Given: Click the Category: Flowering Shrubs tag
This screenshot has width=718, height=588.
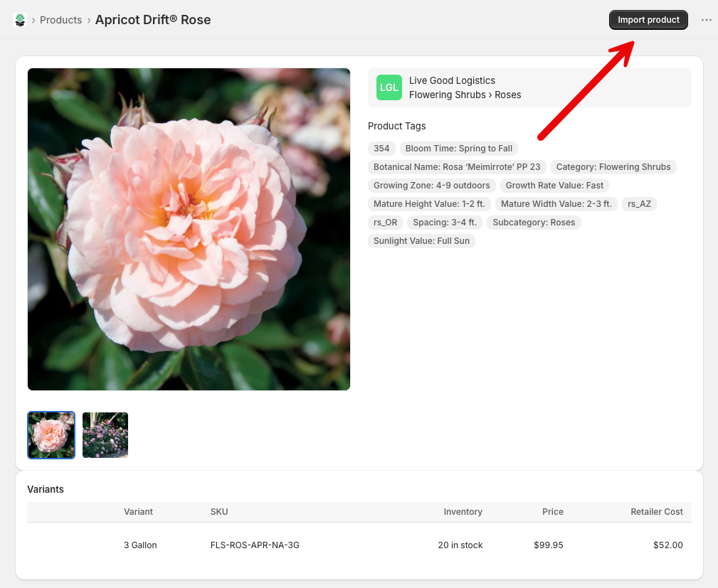Looking at the screenshot, I should click(x=613, y=167).
